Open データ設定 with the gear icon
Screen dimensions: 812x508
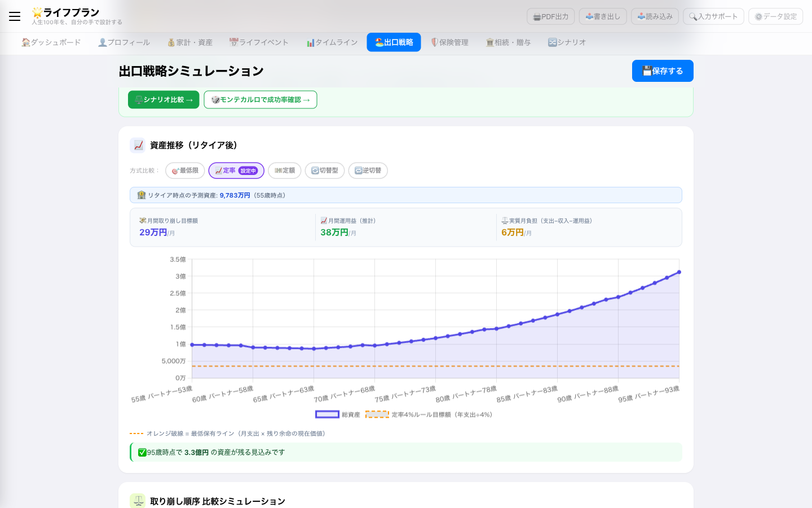click(758, 16)
